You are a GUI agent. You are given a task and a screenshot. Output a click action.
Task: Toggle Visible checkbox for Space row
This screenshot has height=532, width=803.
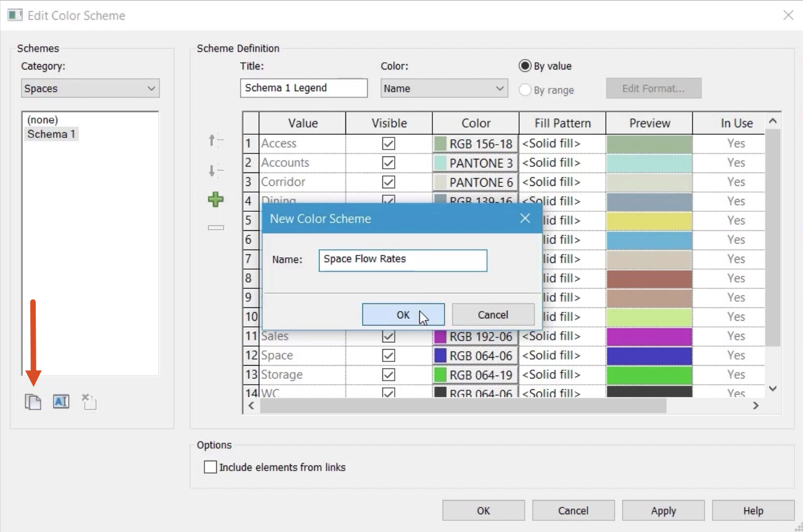coord(389,355)
